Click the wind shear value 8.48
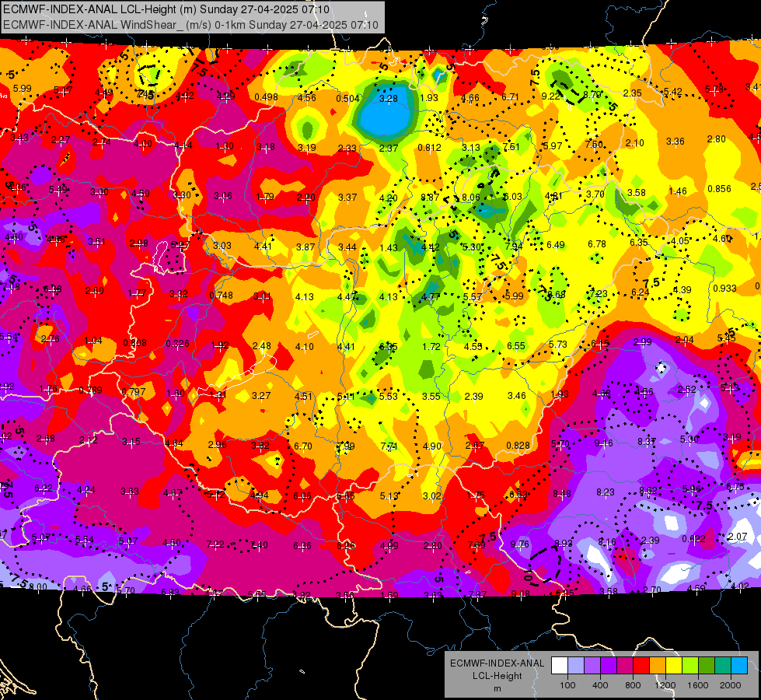 [x=561, y=494]
